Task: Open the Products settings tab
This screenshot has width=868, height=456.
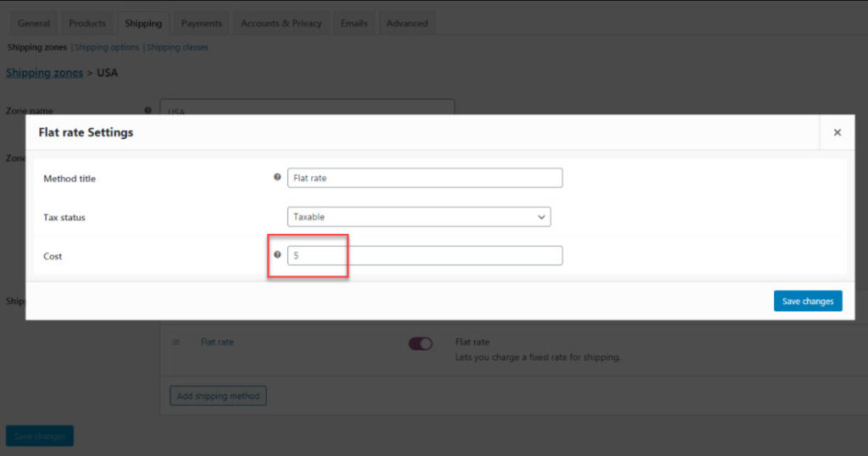Action: coord(87,23)
